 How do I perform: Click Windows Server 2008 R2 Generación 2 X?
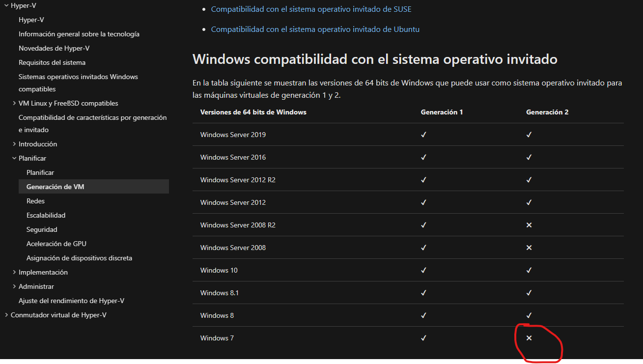point(529,225)
